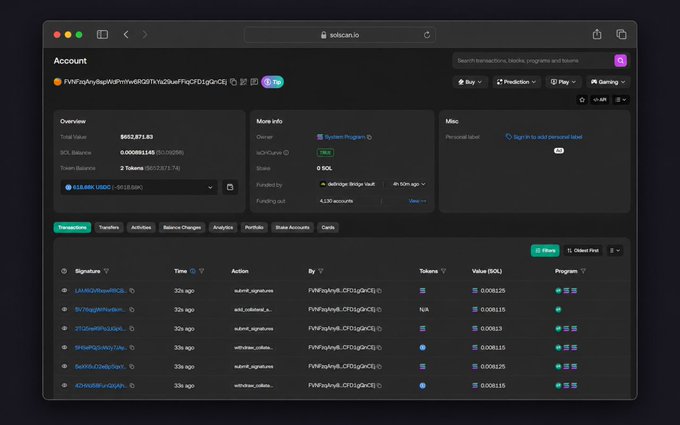
Task: Open the Cards tab
Action: pyautogui.click(x=328, y=228)
